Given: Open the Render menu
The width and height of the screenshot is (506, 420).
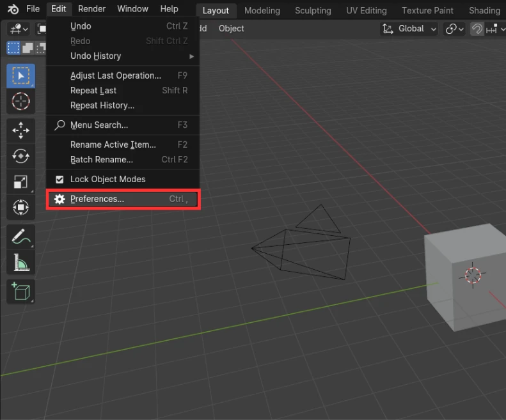Looking at the screenshot, I should tap(91, 9).
